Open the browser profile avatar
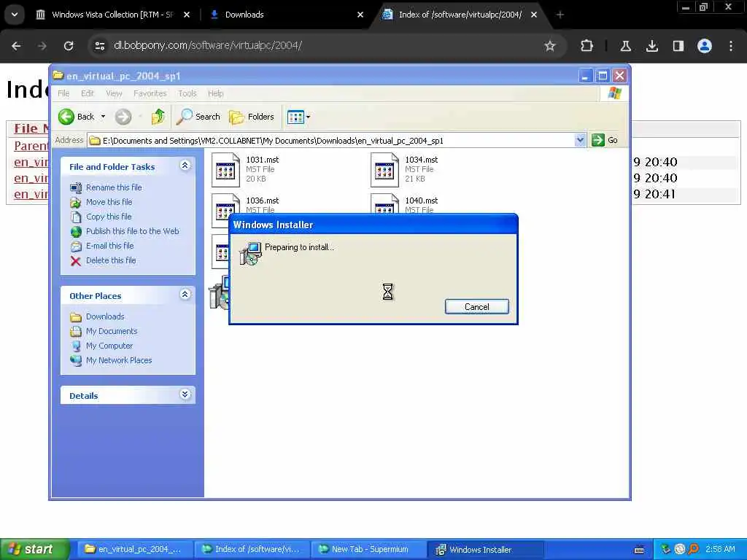The image size is (747, 560). (705, 46)
